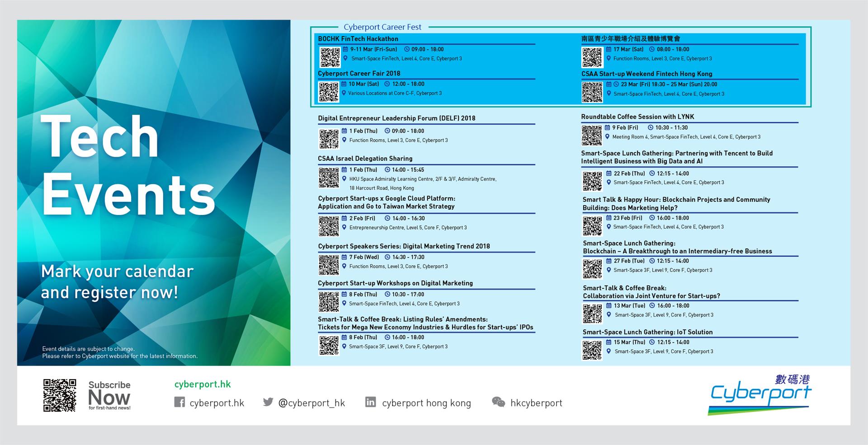Image resolution: width=868 pixels, height=445 pixels.
Task: Click the CSAA Start-up Weekend Fintech Hong Kong title
Action: 646,74
